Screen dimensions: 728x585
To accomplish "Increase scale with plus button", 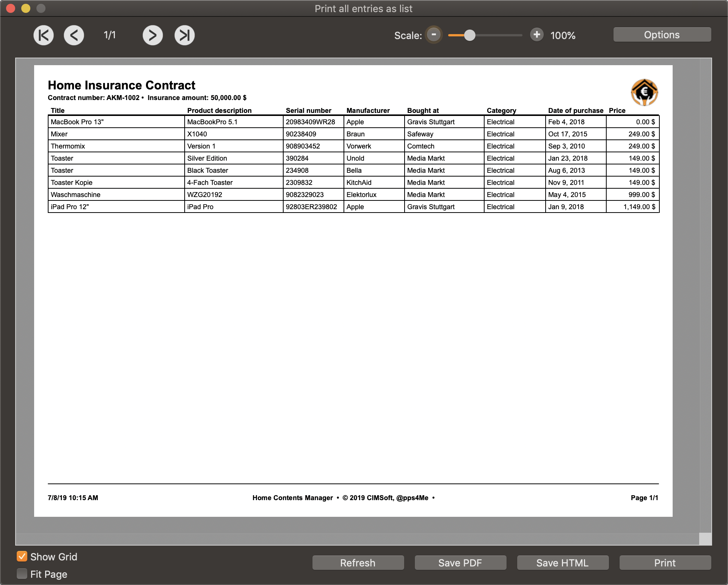I will pyautogui.click(x=537, y=35).
